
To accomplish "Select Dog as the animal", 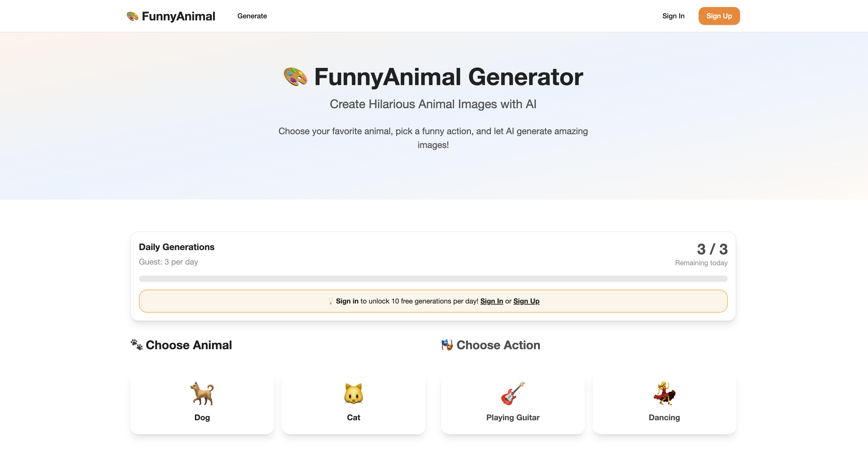I will [x=202, y=404].
